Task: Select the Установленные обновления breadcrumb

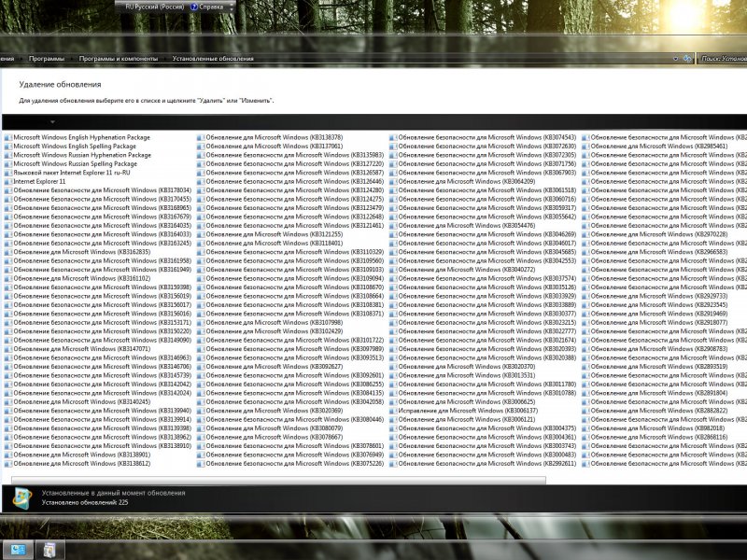Action: pos(213,59)
